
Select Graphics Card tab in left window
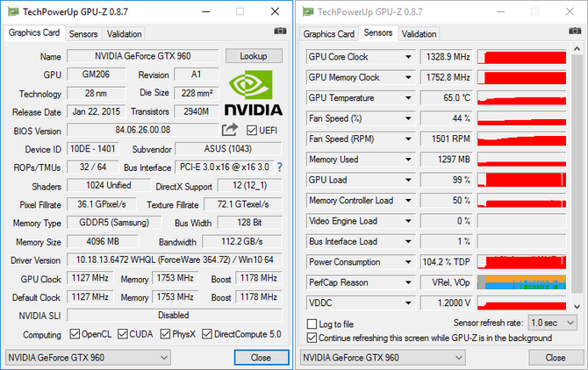coord(34,33)
